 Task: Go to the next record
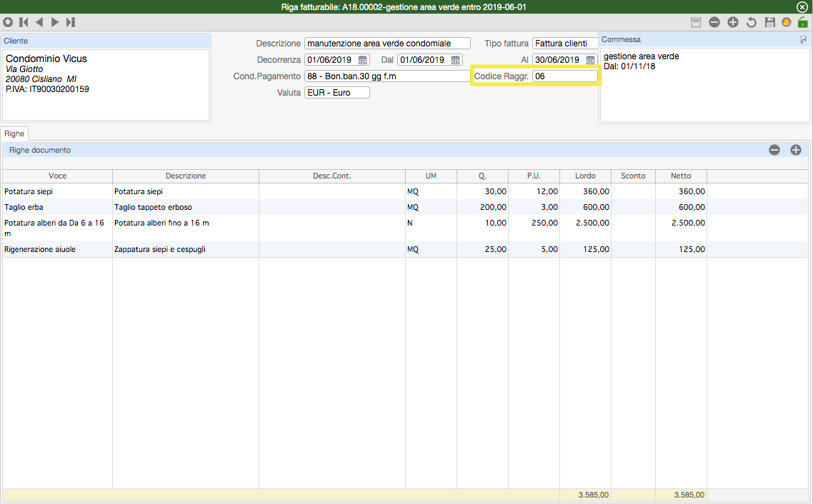point(55,21)
